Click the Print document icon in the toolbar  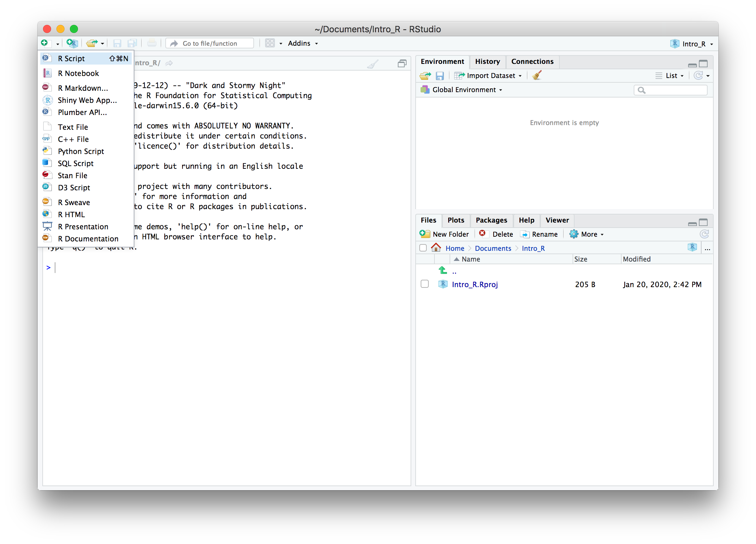[x=152, y=43]
